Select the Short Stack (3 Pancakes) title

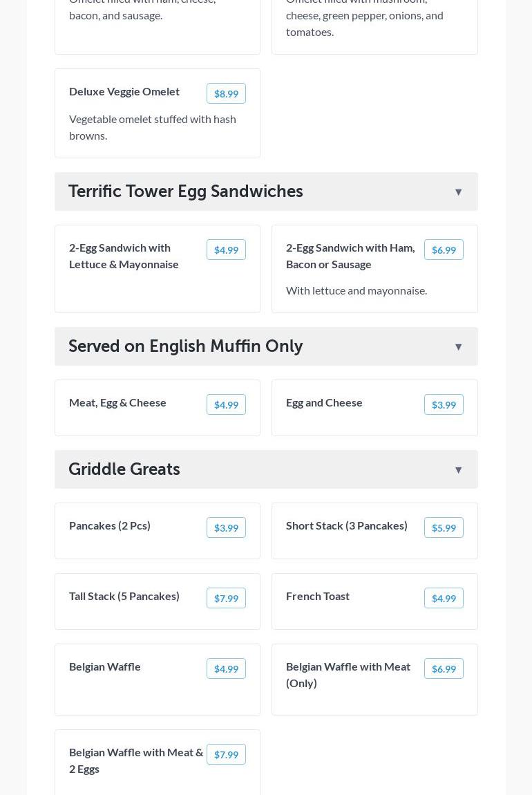[x=347, y=525]
